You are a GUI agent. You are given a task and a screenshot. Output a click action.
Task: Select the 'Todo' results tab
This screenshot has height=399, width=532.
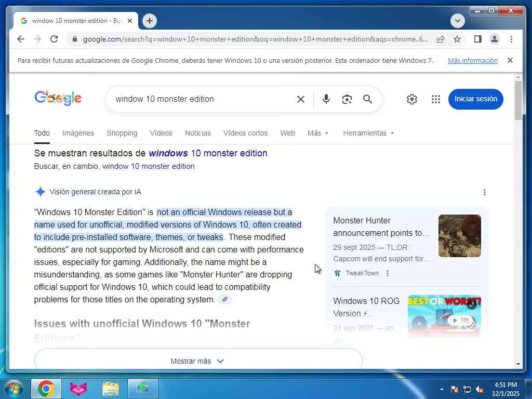click(42, 133)
